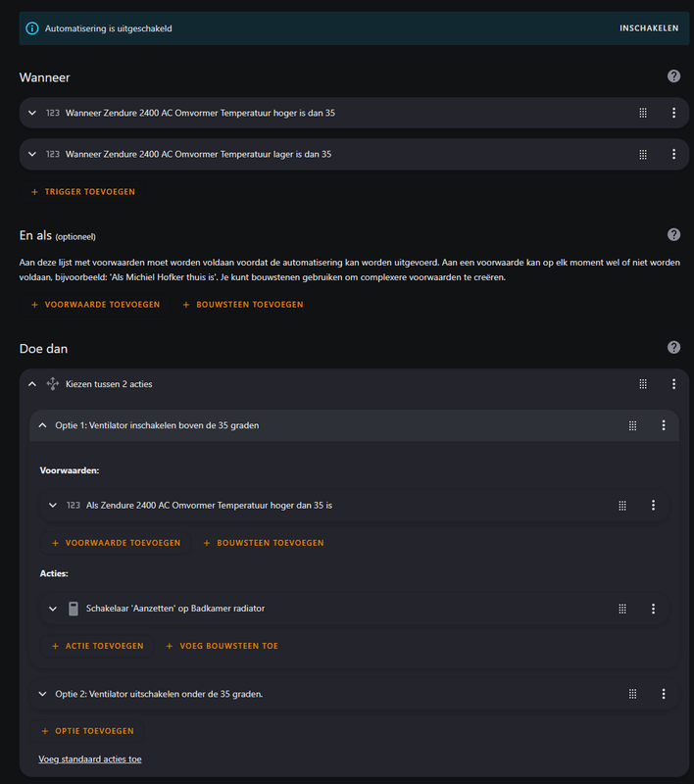This screenshot has width=694, height=784.
Task: Click '+ TRIGGER TOEVOEGEN' under Wanneer
Action: (x=82, y=191)
